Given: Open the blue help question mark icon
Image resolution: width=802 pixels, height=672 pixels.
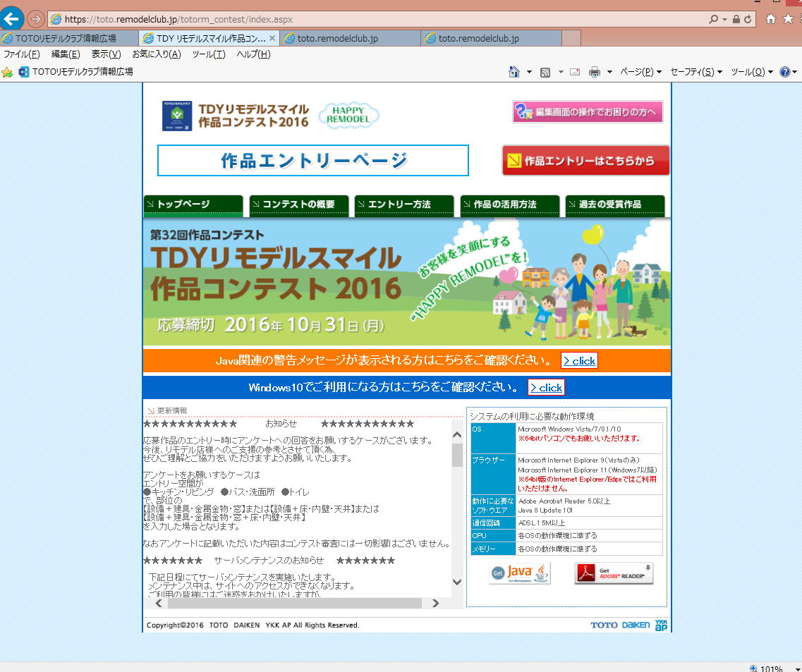Looking at the screenshot, I should (784, 72).
